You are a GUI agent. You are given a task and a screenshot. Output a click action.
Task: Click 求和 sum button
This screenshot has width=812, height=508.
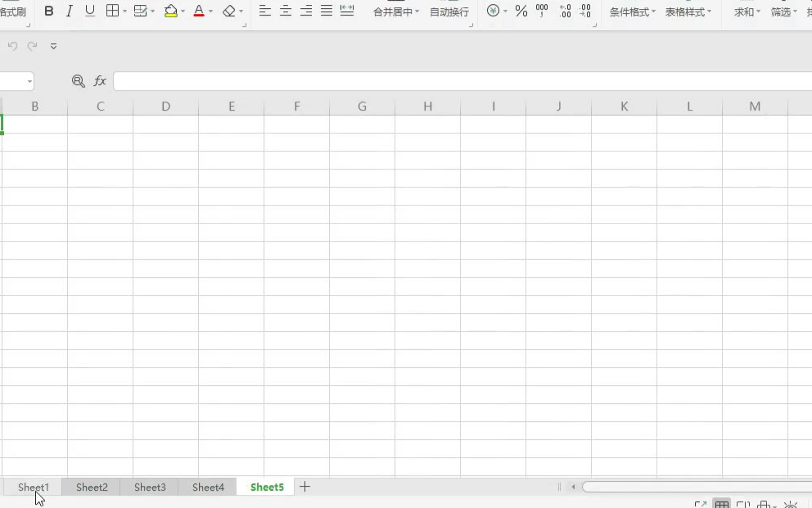[744, 12]
